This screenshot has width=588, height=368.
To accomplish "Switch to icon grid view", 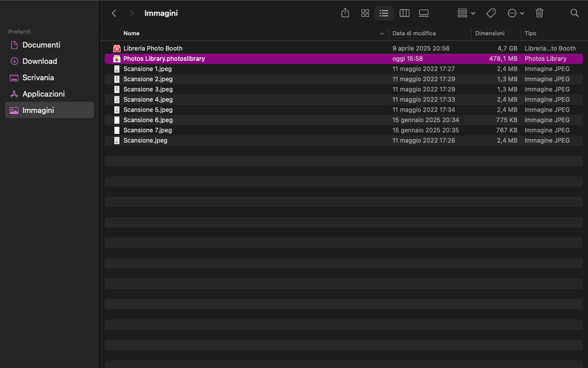I will point(365,13).
